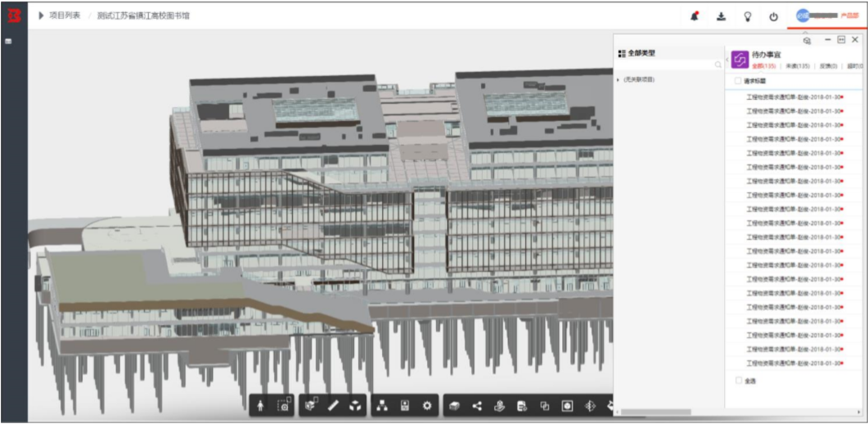Open the model tree hierarchy icon
This screenshot has height=424, width=868.
(381, 406)
